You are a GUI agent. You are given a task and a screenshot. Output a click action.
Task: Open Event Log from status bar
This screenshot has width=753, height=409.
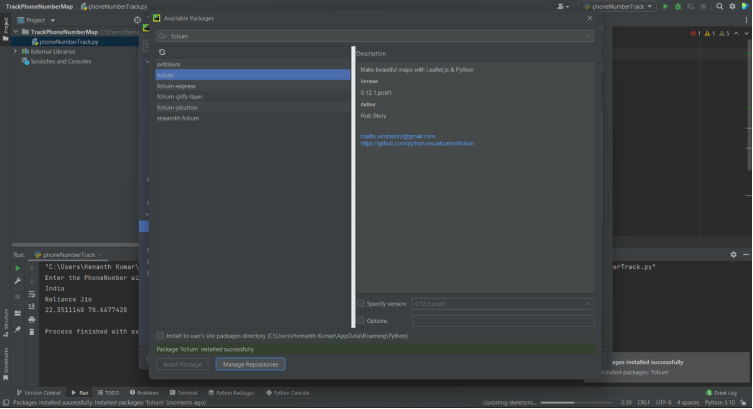click(721, 393)
